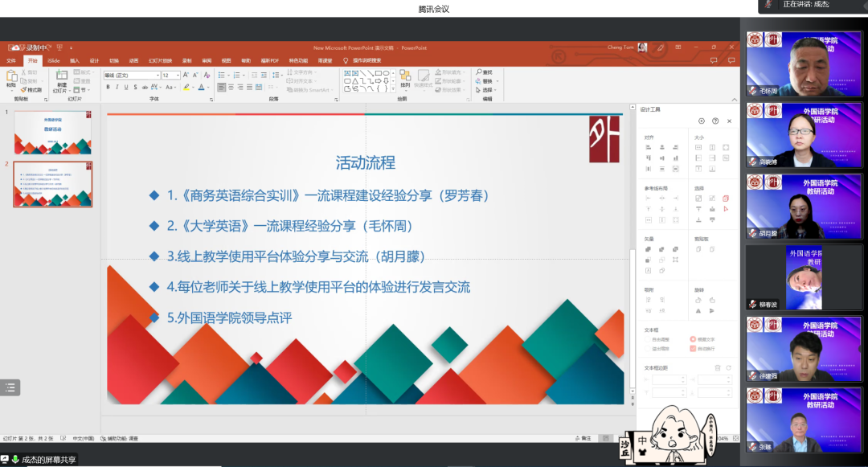Image resolution: width=868 pixels, height=467 pixels.
Task: Select slide 1 thumbnail
Action: [x=52, y=133]
